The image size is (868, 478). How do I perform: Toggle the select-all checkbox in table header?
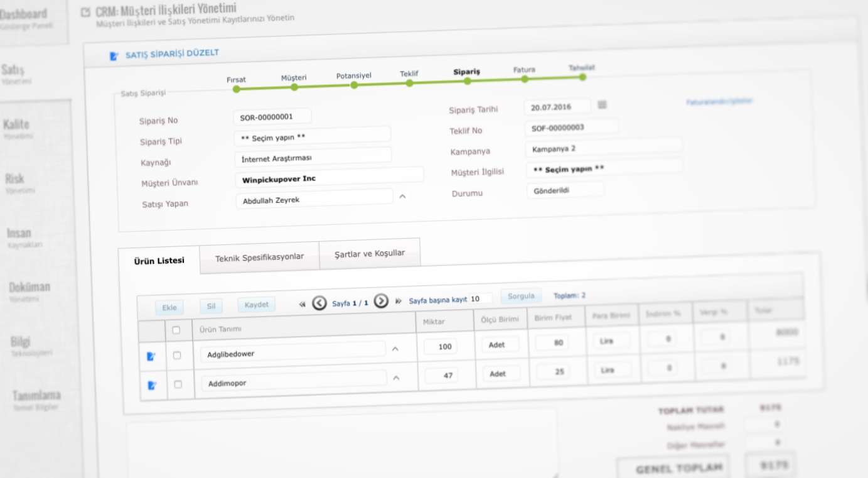(176, 330)
